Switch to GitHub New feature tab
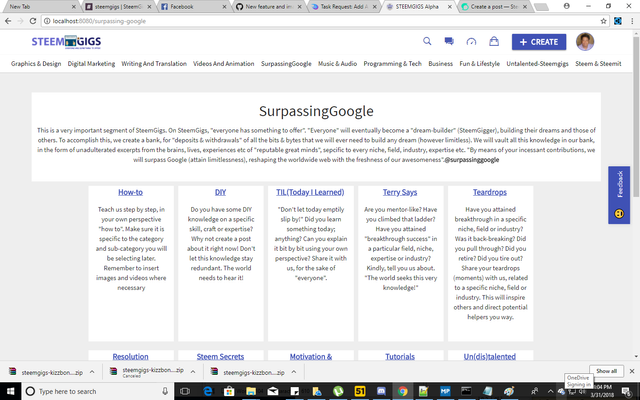The width and height of the screenshot is (640, 400). tap(269, 7)
